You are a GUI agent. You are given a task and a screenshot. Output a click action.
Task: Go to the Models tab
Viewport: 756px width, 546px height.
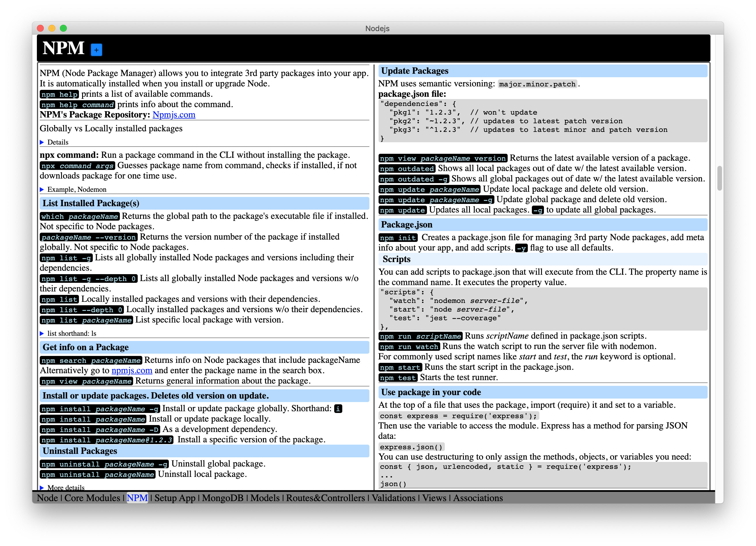coord(265,498)
